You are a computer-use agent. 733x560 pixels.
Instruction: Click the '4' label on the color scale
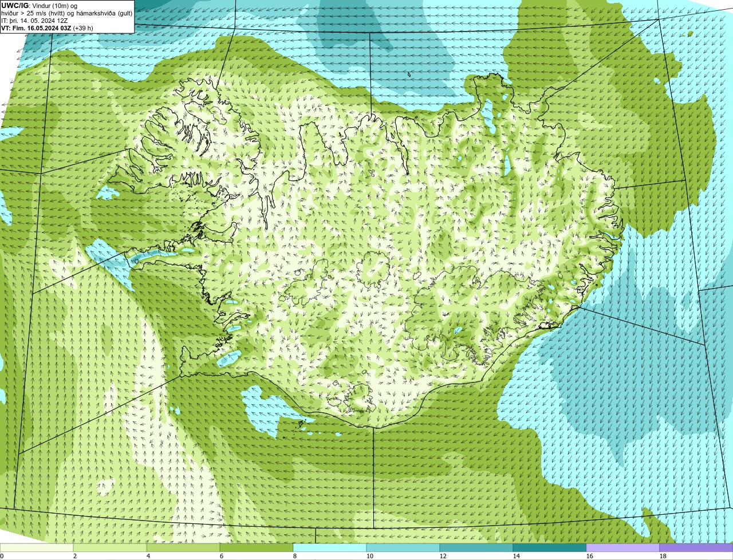point(148,556)
